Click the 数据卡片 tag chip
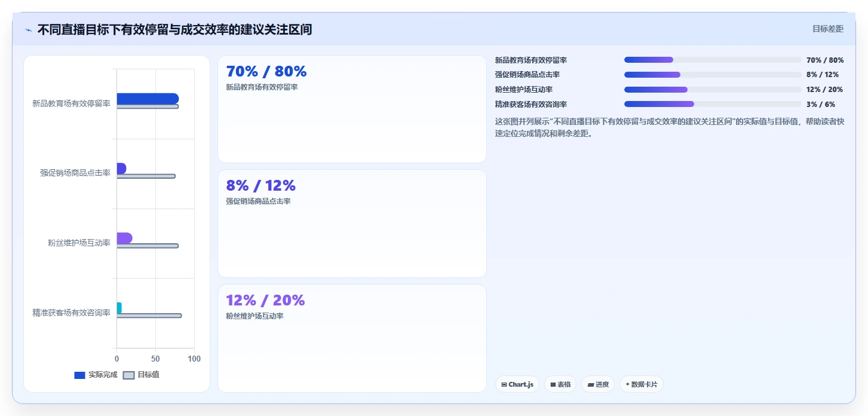 [x=642, y=384]
